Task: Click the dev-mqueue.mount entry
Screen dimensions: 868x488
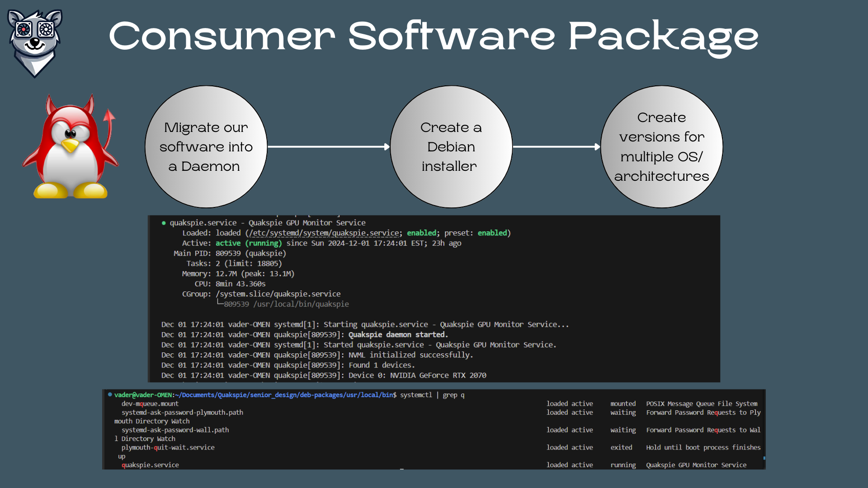Action: point(150,404)
